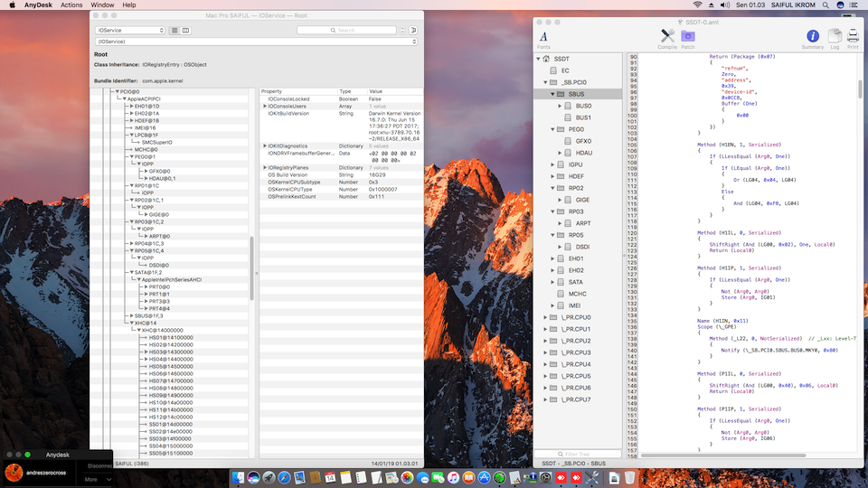The height and width of the screenshot is (488, 868).
Task: Click the MaciASL code vertical scrollbar
Action: 860,89
